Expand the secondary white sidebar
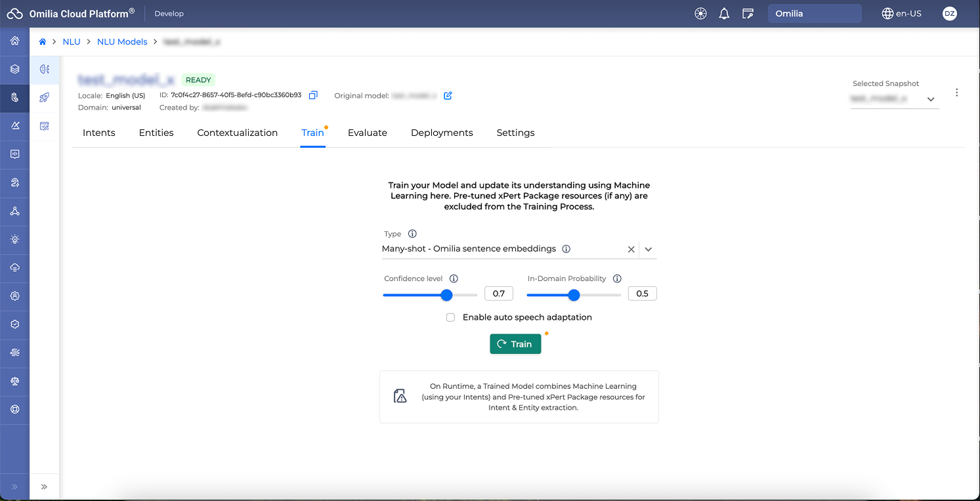The width and height of the screenshot is (980, 501). pos(45,487)
